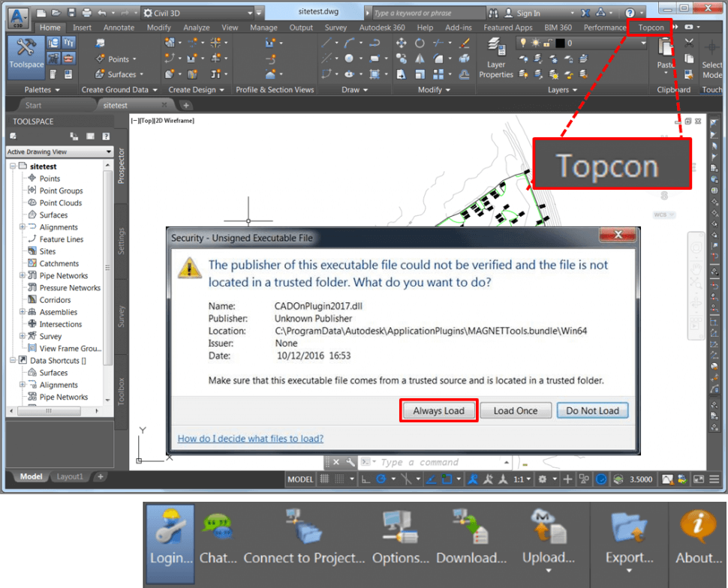This screenshot has height=588, width=728.
Task: Select Point Clouds in Prospector tree
Action: [x=60, y=202]
